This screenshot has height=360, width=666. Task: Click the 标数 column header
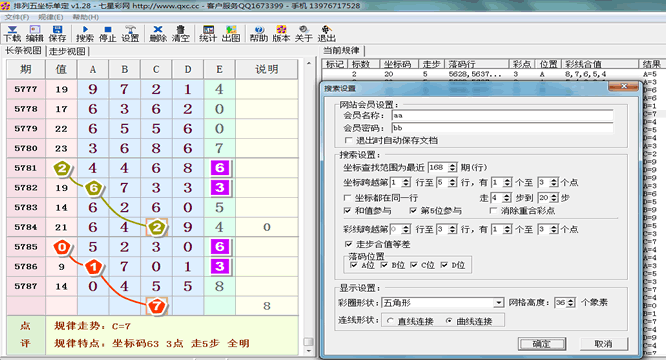[364, 64]
